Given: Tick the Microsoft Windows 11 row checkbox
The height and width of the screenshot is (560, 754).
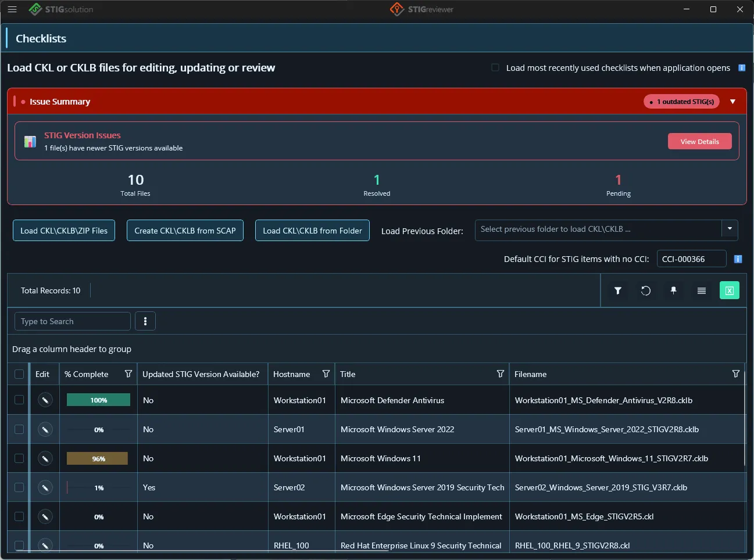Looking at the screenshot, I should [19, 458].
